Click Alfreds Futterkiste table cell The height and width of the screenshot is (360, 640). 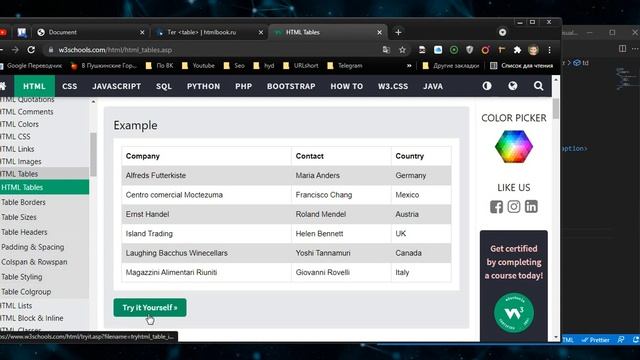(207, 176)
